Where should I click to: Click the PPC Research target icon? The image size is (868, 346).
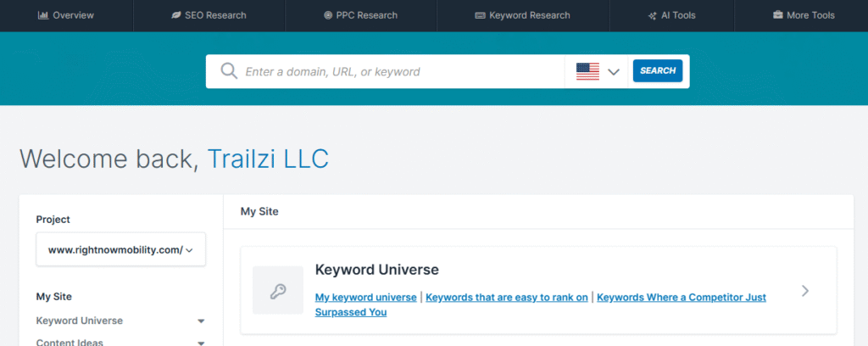point(328,15)
